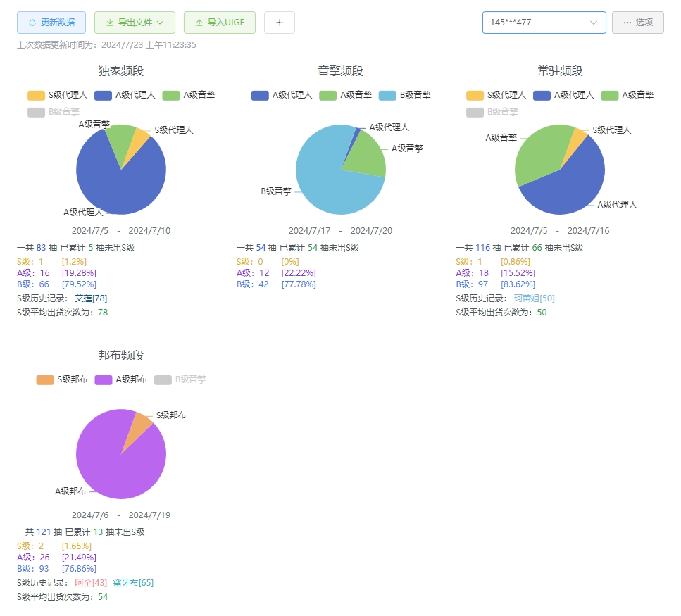Expand the 导出文件 dropdown arrow
This screenshot has height=616, width=681.
click(x=161, y=23)
